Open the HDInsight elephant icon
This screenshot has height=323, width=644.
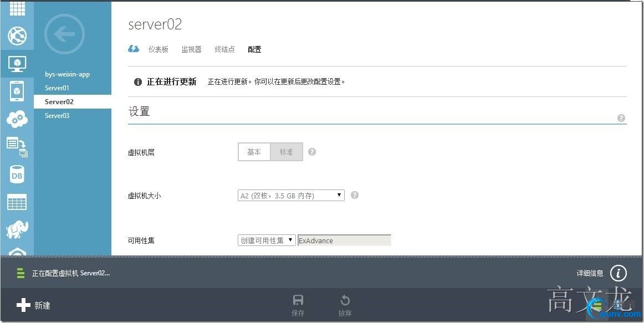(17, 230)
